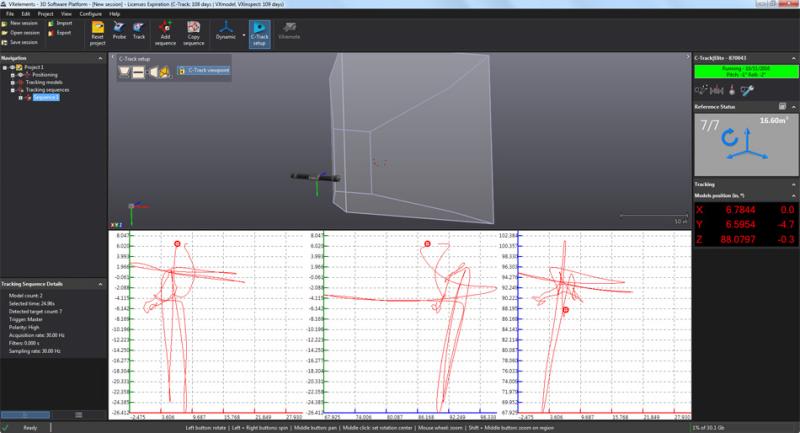800x433 pixels.
Task: Activate the C-Track setup button
Action: pos(259,35)
